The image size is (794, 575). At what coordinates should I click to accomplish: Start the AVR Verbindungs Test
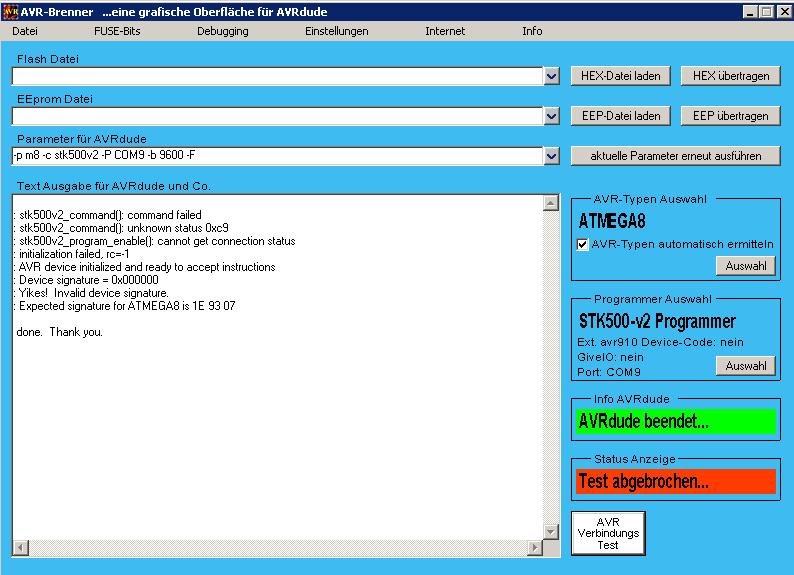(x=608, y=533)
